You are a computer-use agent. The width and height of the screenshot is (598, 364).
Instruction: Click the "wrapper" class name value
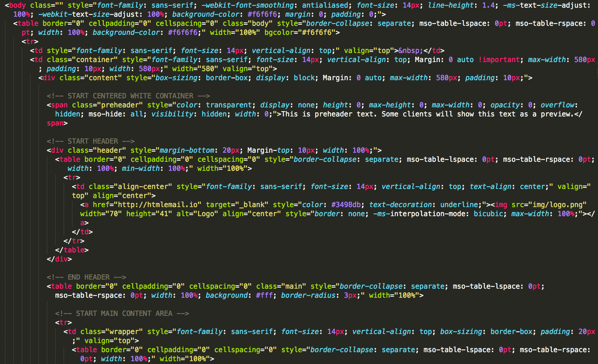tap(126, 332)
